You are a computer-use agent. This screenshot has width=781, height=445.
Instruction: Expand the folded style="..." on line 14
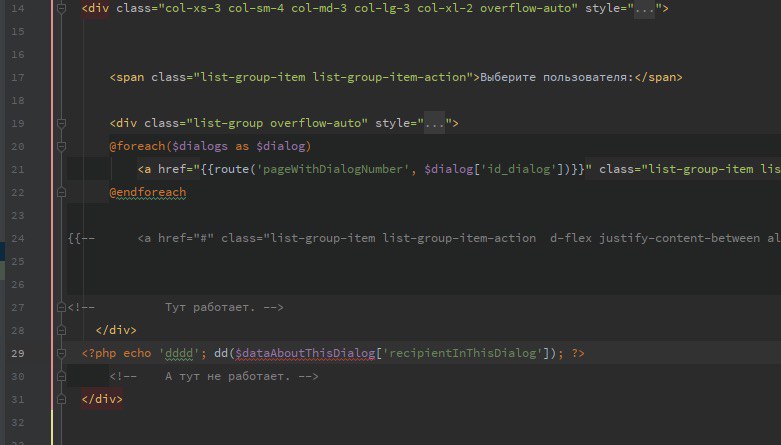pos(644,8)
